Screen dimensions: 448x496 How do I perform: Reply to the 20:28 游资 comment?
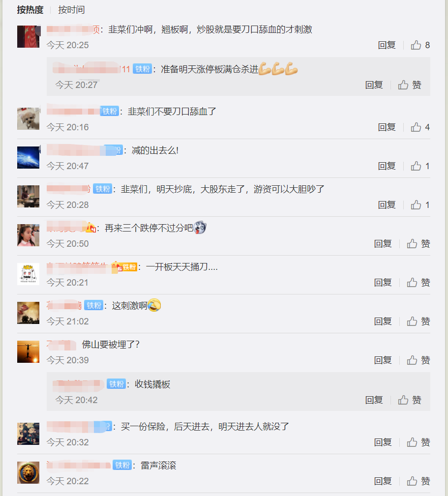tap(387, 205)
